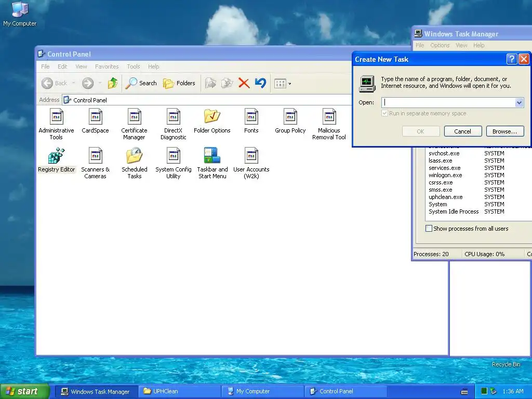Open Taskbar and Start Menu icon

pos(212,163)
